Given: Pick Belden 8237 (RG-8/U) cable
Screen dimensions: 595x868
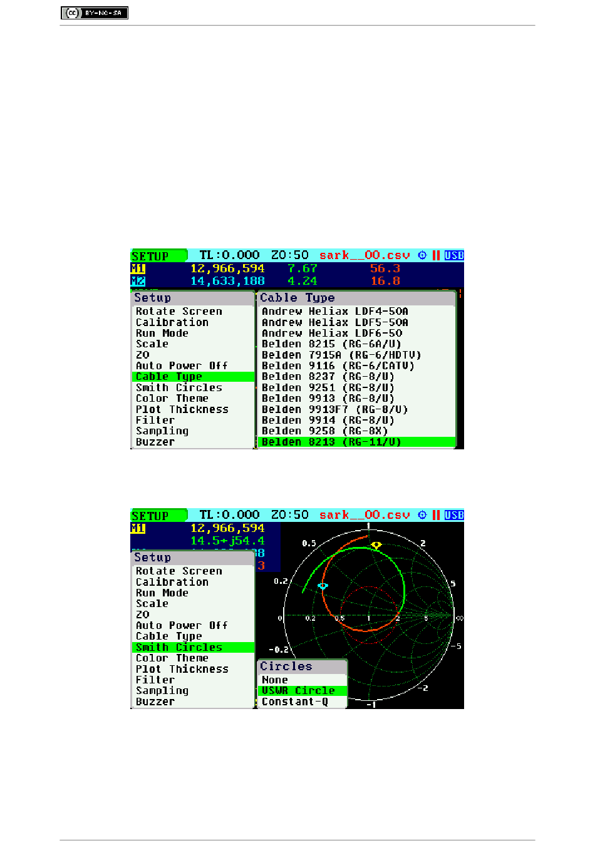Looking at the screenshot, I should 356,377.
